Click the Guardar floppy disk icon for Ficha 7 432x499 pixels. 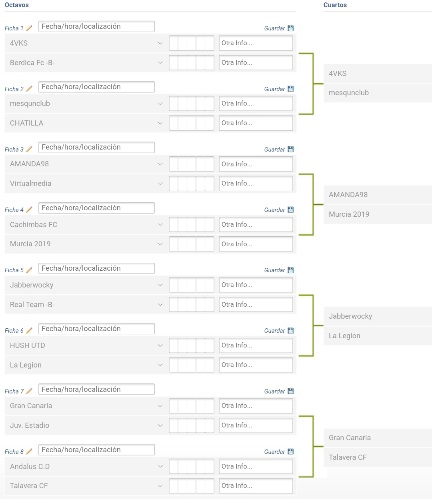pyautogui.click(x=291, y=391)
